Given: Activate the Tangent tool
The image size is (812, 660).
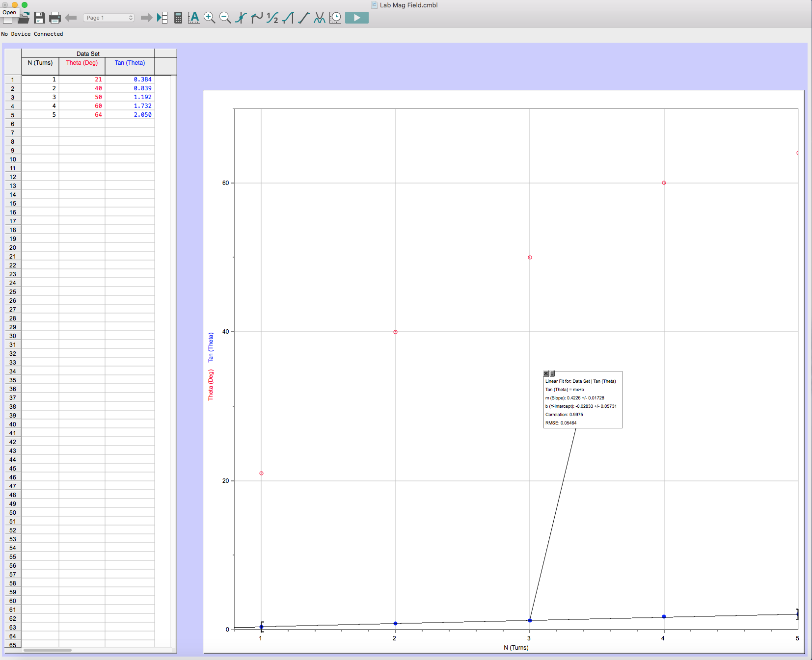Looking at the screenshot, I should coord(257,18).
